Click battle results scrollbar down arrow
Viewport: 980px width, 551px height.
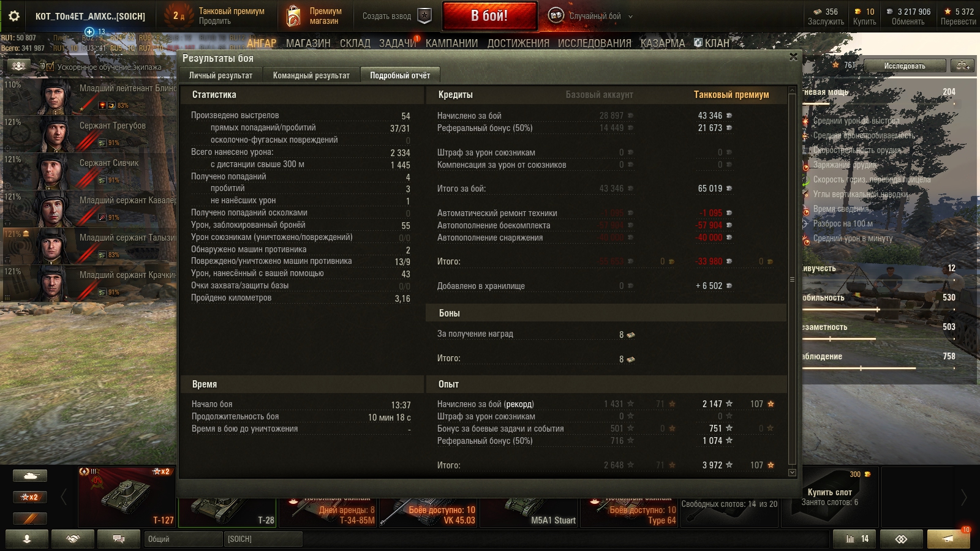pos(792,473)
